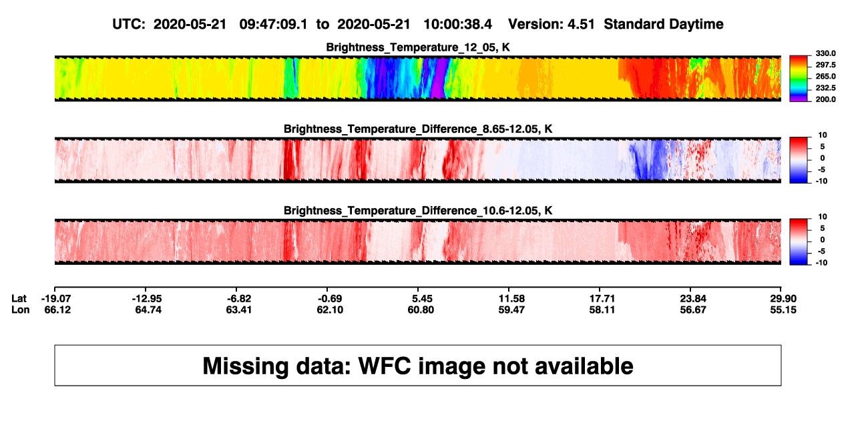Click the end time '10:00:38.4' in the header
The width and height of the screenshot is (868, 445).
coord(458,24)
